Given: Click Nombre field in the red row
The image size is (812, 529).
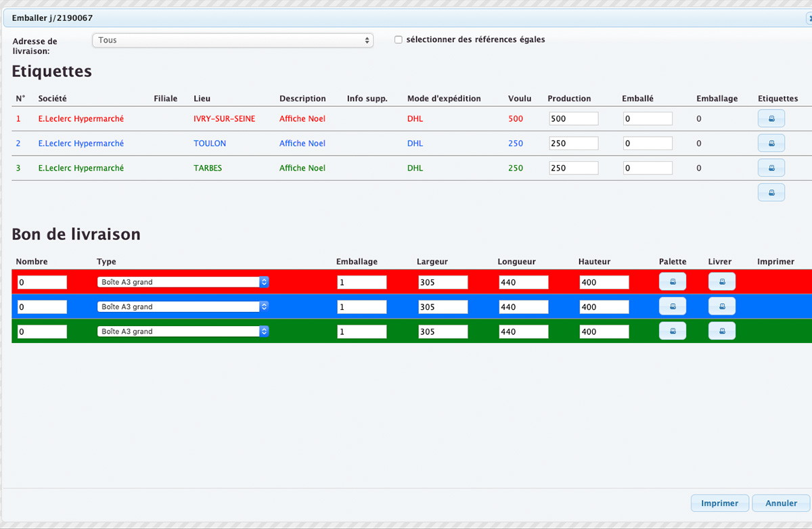Looking at the screenshot, I should pos(42,282).
